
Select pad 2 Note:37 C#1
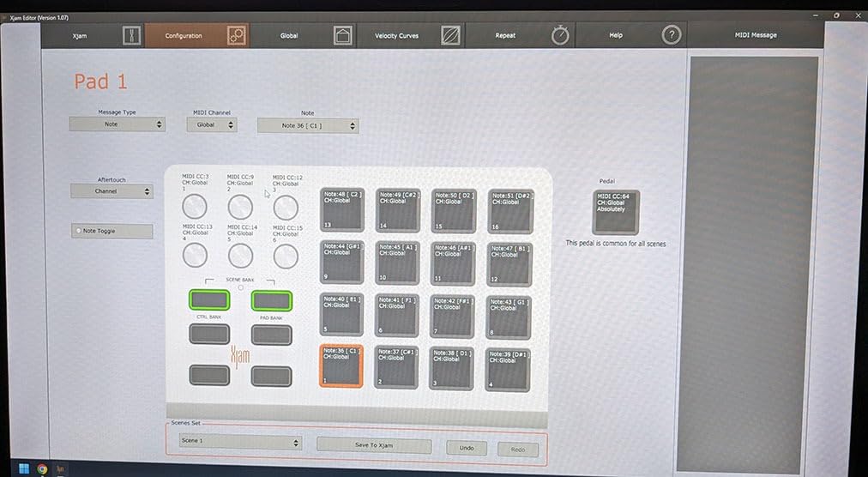tap(396, 367)
